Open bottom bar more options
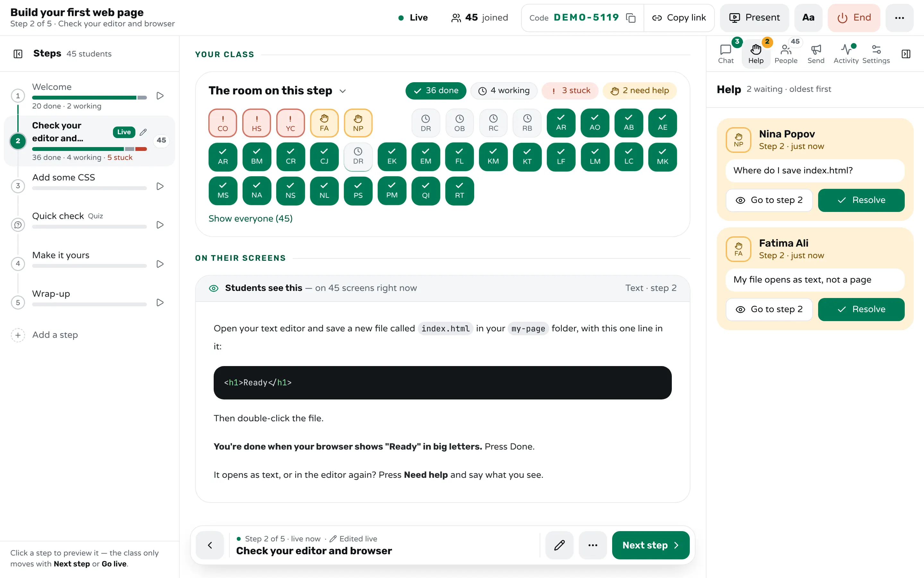 tap(593, 545)
